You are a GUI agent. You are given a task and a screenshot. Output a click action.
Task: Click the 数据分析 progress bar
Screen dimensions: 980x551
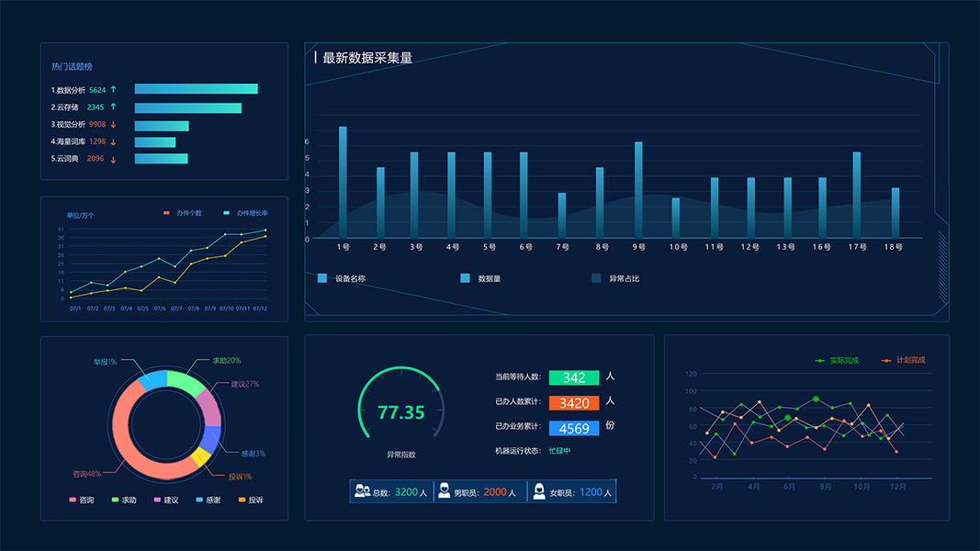197,89
